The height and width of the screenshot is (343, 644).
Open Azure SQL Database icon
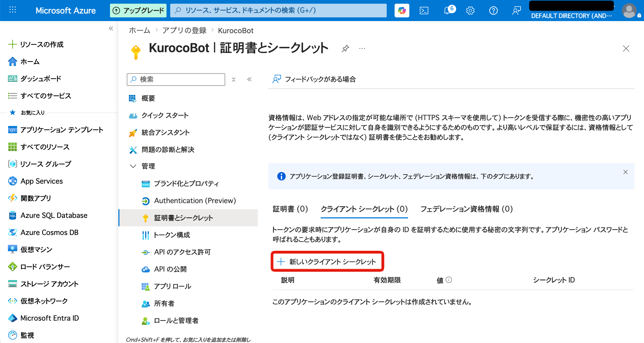12,215
